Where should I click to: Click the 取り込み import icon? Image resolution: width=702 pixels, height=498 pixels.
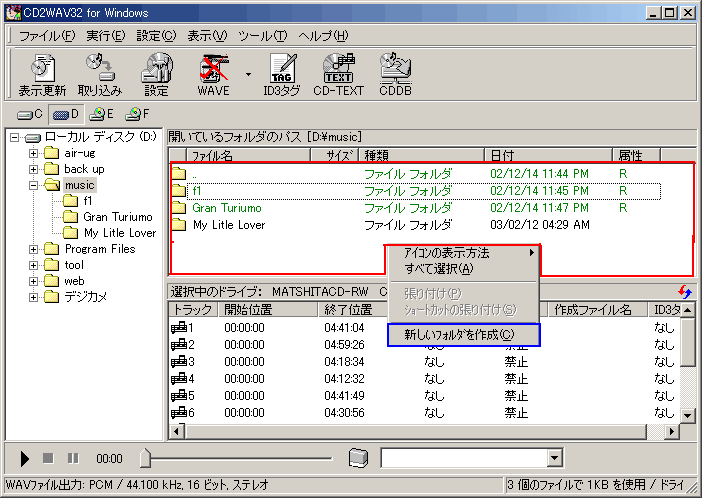99,74
